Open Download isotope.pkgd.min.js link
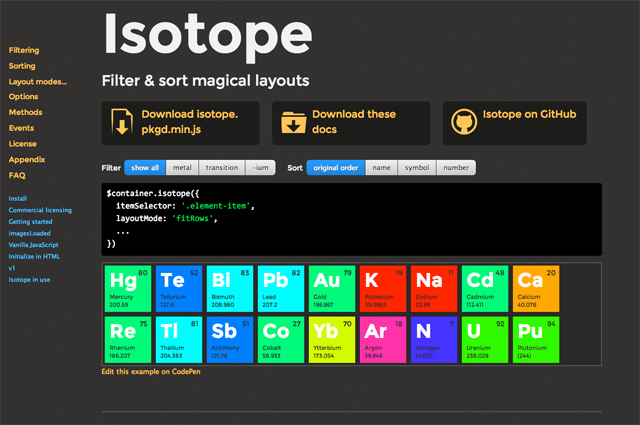 [180, 123]
